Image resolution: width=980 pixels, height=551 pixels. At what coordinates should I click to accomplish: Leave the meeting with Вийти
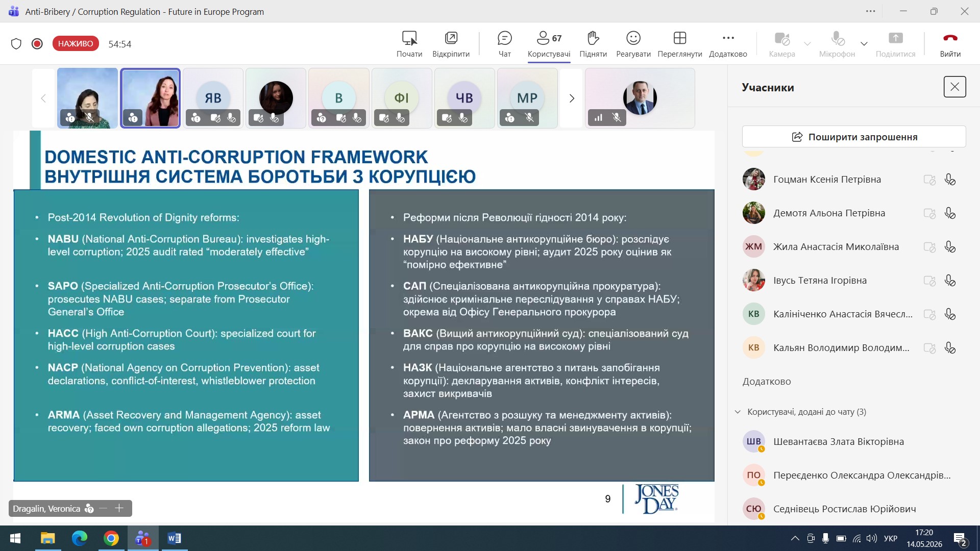point(950,44)
